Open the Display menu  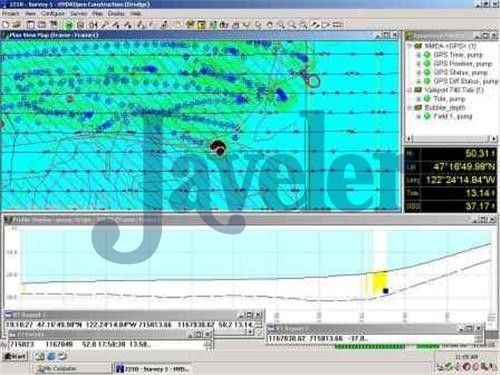tap(116, 14)
